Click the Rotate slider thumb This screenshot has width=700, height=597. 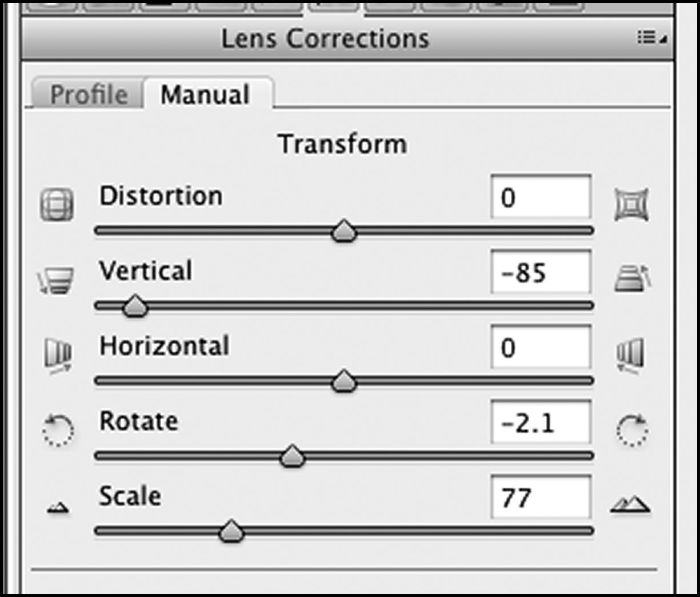click(x=293, y=456)
